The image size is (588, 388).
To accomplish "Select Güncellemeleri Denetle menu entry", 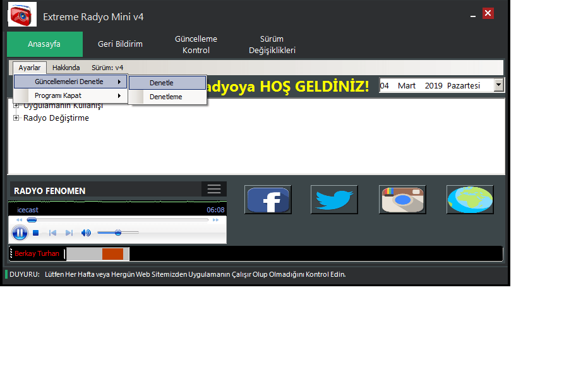I will [x=71, y=82].
